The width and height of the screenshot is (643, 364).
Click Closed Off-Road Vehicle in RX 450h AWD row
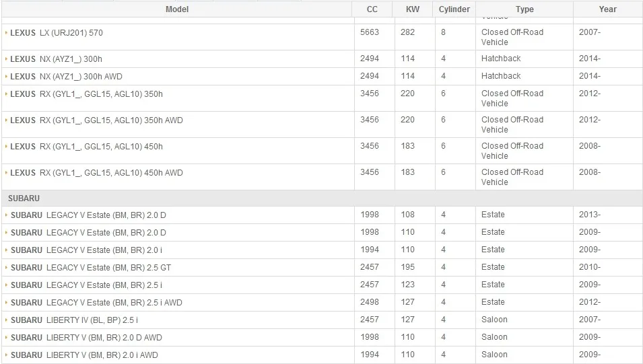click(512, 177)
